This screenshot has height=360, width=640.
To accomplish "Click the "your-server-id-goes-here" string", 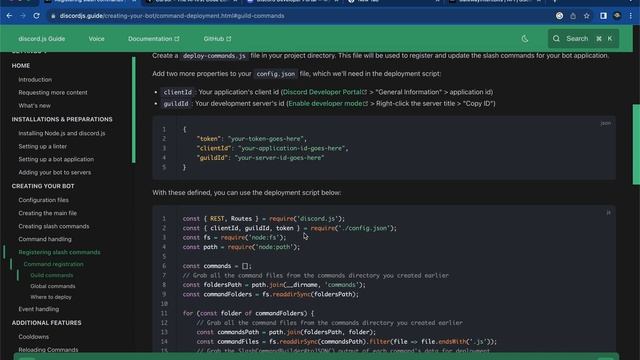I will click(279, 158).
